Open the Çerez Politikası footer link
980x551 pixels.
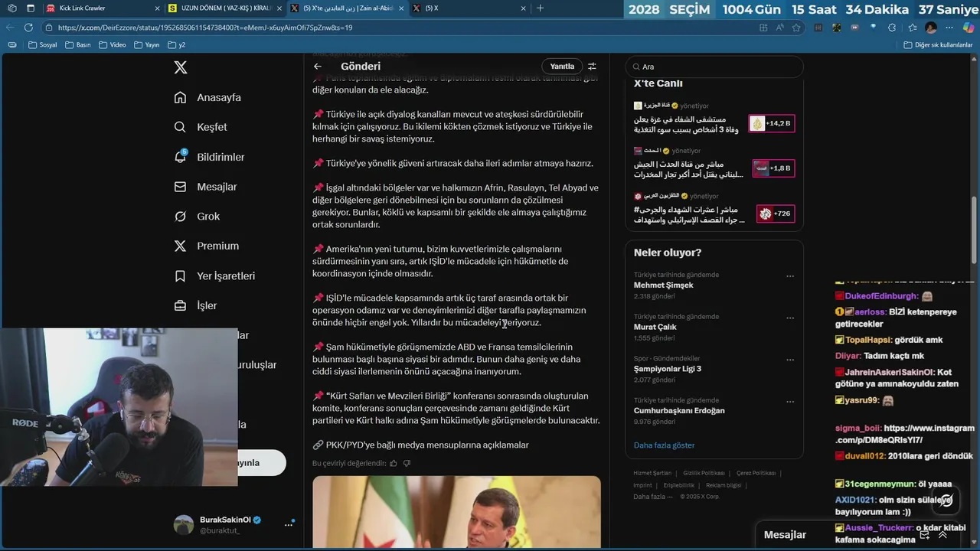(x=756, y=473)
